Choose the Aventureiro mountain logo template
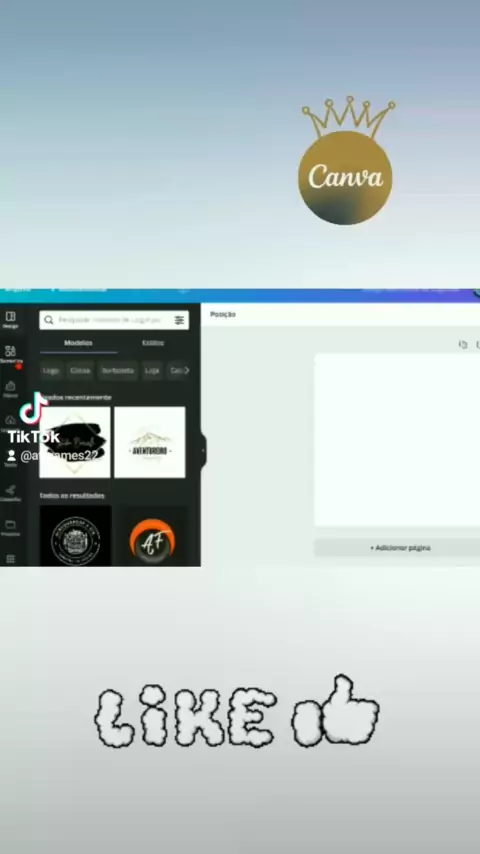The height and width of the screenshot is (854, 480). point(150,442)
